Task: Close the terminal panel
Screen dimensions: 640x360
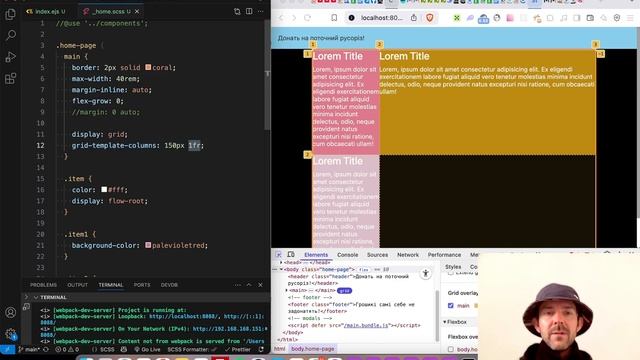Action: coord(260,285)
